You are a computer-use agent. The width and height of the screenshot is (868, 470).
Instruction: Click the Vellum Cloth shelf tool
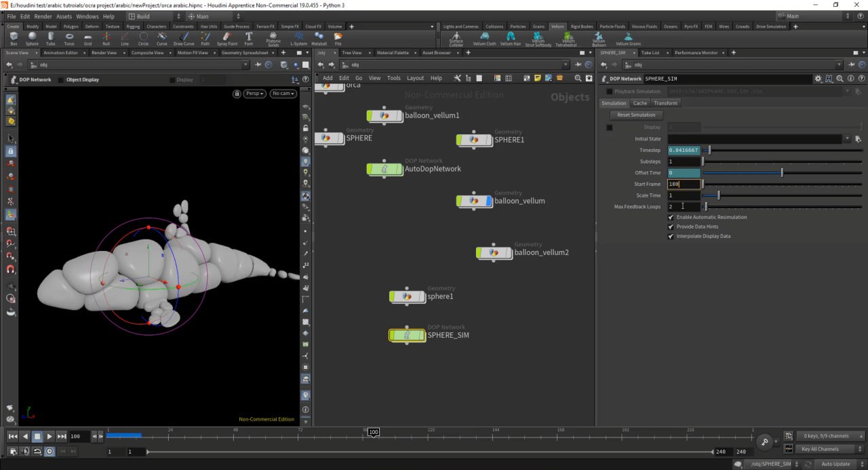coord(484,38)
